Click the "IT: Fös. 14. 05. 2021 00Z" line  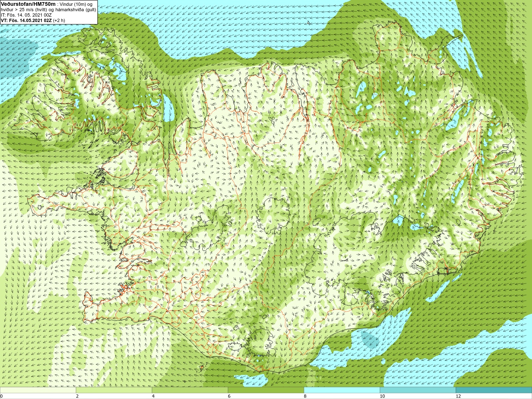(26, 15)
